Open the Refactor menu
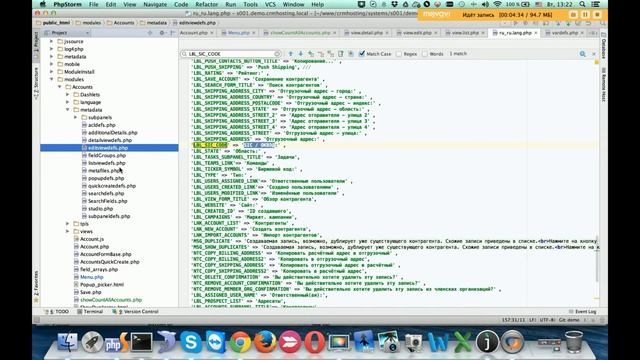 (207, 4)
